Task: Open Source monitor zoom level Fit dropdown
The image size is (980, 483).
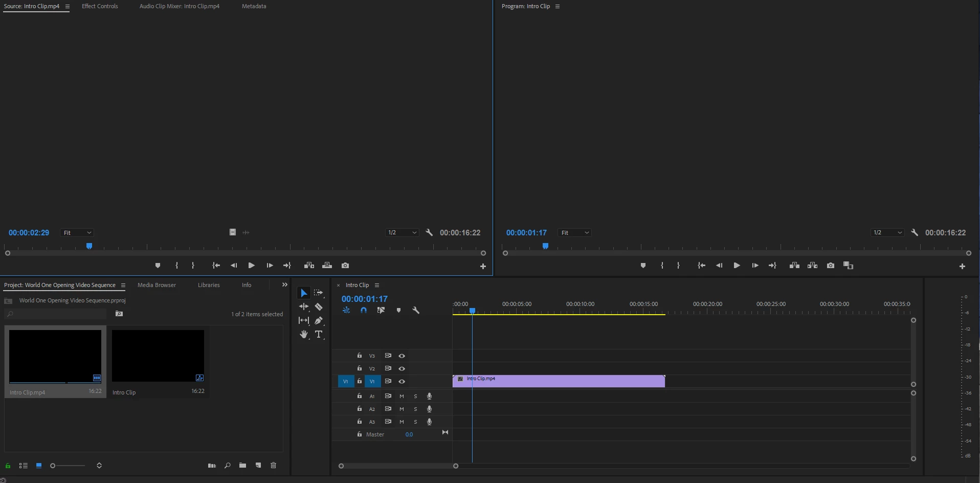Action: point(77,233)
